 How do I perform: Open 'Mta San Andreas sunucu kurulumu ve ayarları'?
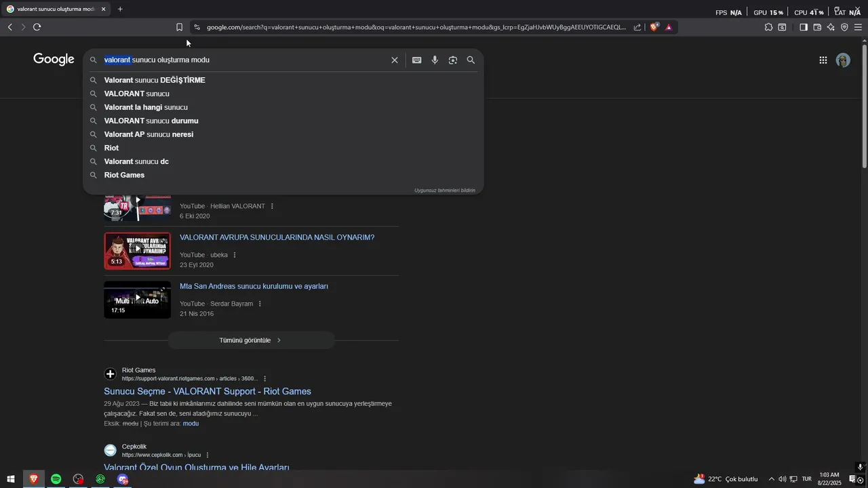click(254, 287)
